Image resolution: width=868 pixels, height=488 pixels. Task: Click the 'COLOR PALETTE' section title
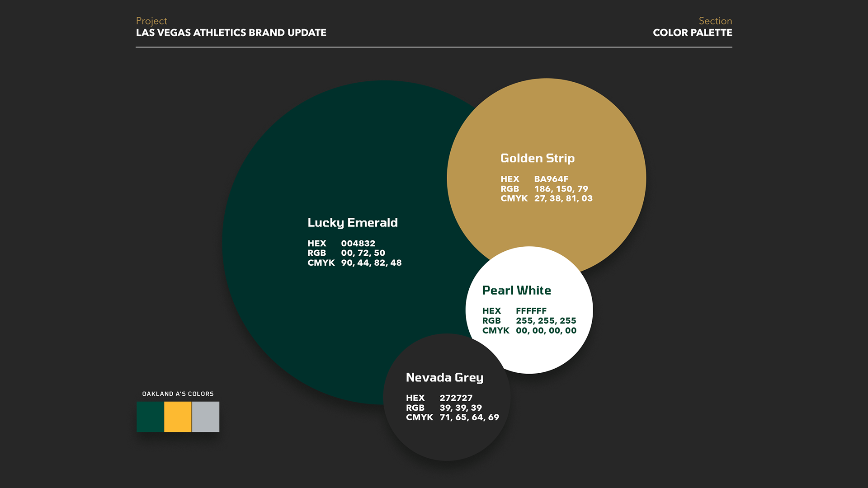coord(693,33)
